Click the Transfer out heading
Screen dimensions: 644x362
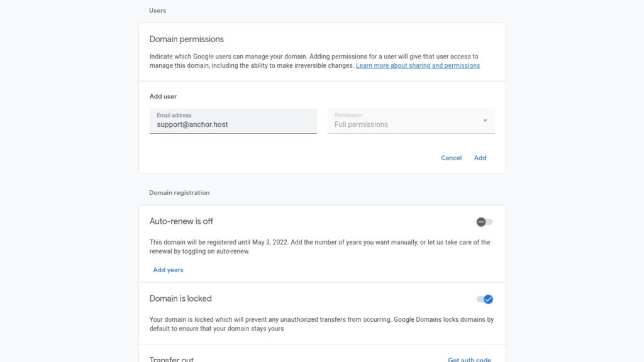[172, 359]
